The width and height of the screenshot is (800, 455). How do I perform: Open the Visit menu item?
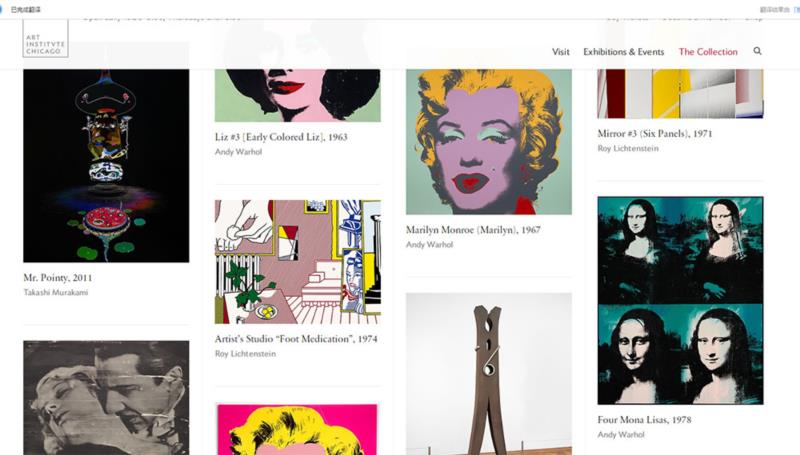click(x=560, y=52)
